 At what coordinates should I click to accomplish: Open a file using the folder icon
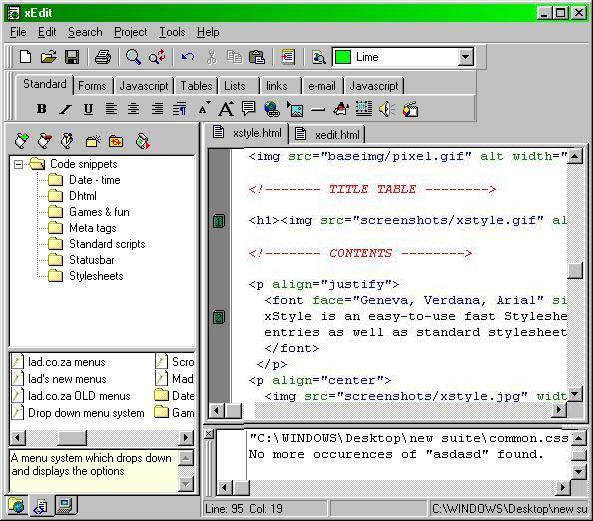(48, 57)
